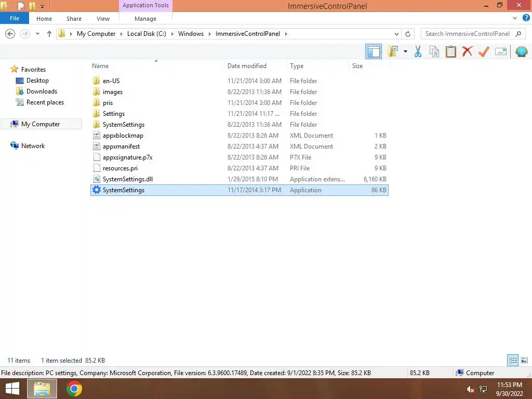Select the SystemSettings folder
Viewport: 532px width, 399px height.
click(x=124, y=125)
